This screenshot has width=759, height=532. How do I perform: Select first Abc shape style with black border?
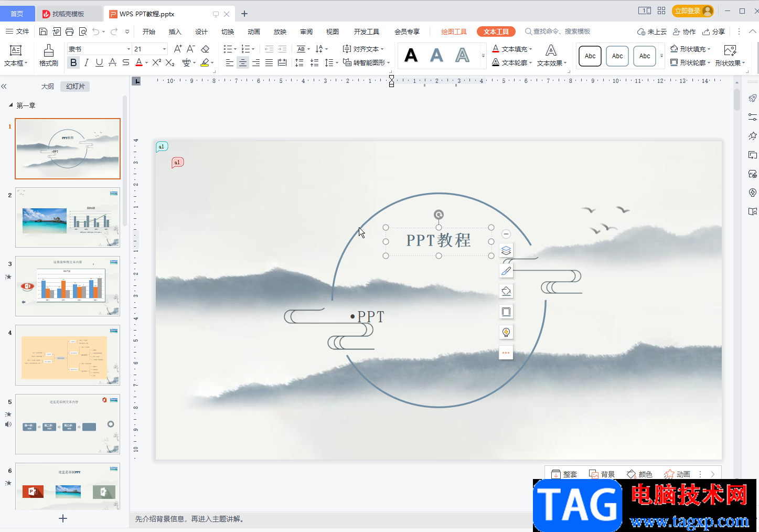tap(590, 56)
